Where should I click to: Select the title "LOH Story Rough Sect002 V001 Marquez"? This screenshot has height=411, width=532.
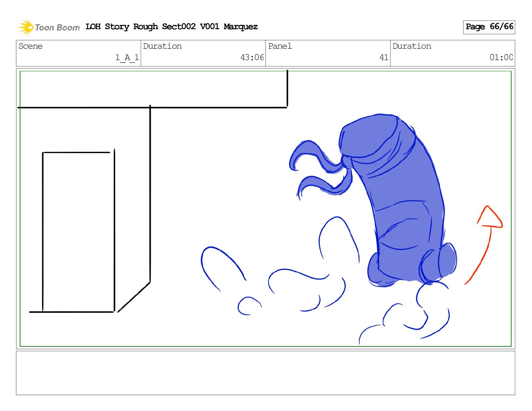click(171, 27)
